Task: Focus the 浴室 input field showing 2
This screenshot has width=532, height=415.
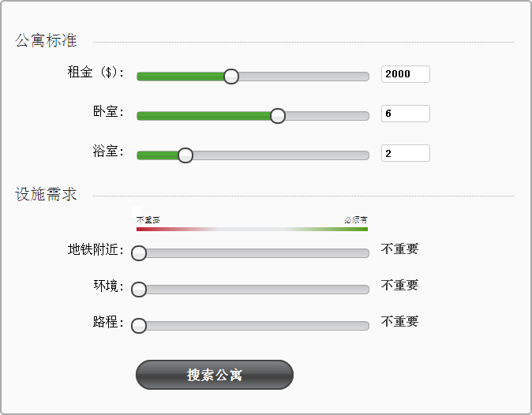Action: pos(405,153)
